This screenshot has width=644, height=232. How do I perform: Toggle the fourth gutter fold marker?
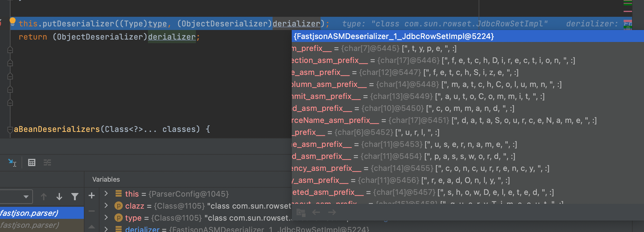(10, 89)
